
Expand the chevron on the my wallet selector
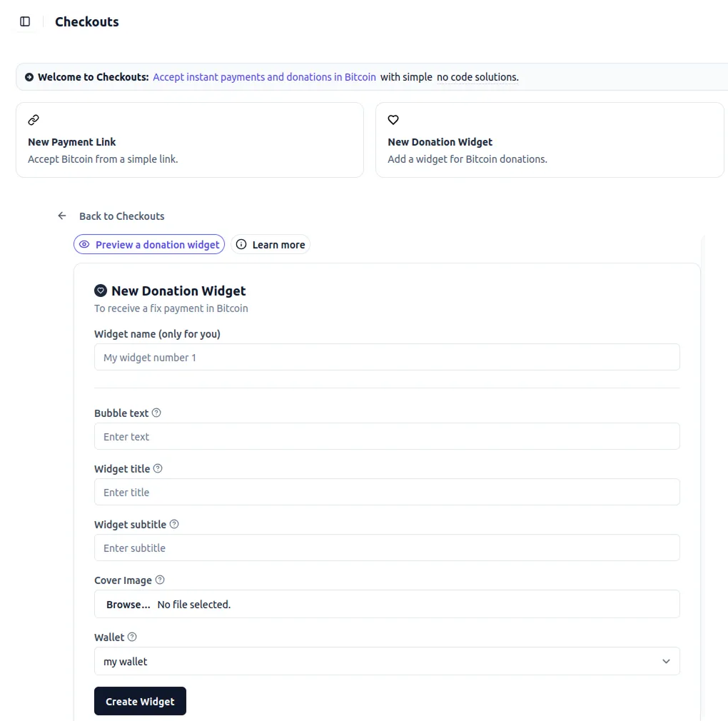click(x=666, y=661)
